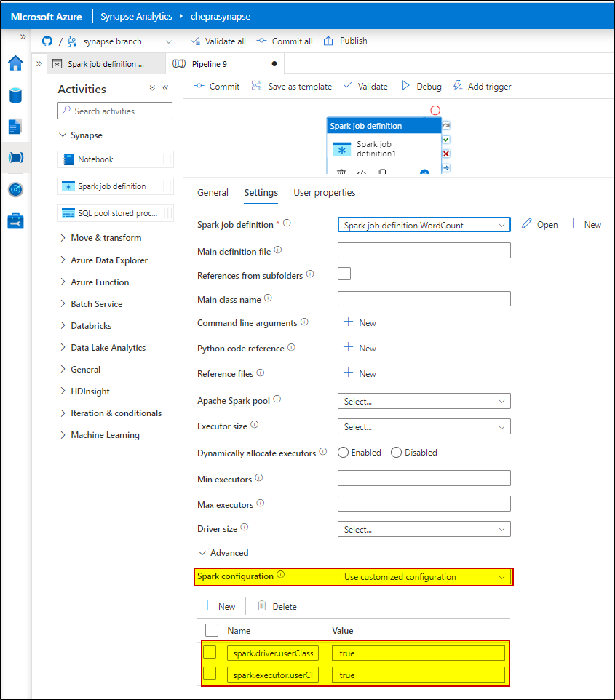Switch to the Spark job definition document tab
This screenshot has width=615, height=700.
(106, 64)
